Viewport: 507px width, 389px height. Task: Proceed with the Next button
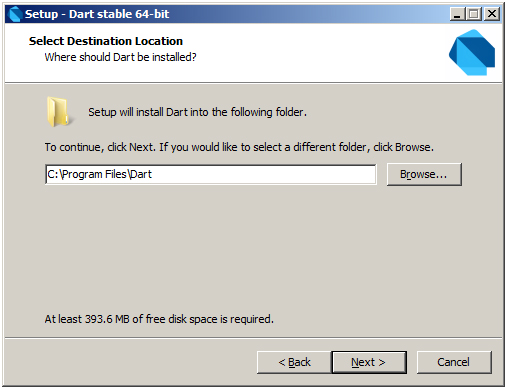tap(369, 362)
